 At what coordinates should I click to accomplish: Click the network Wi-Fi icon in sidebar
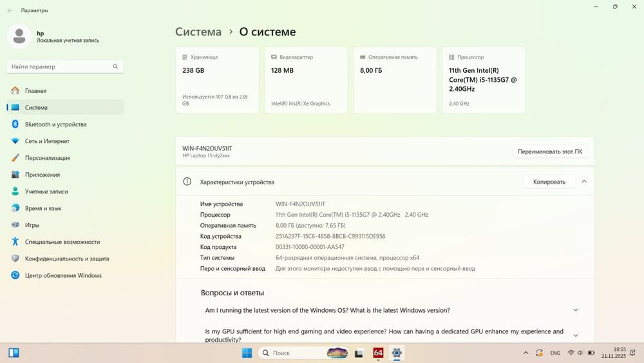point(15,141)
